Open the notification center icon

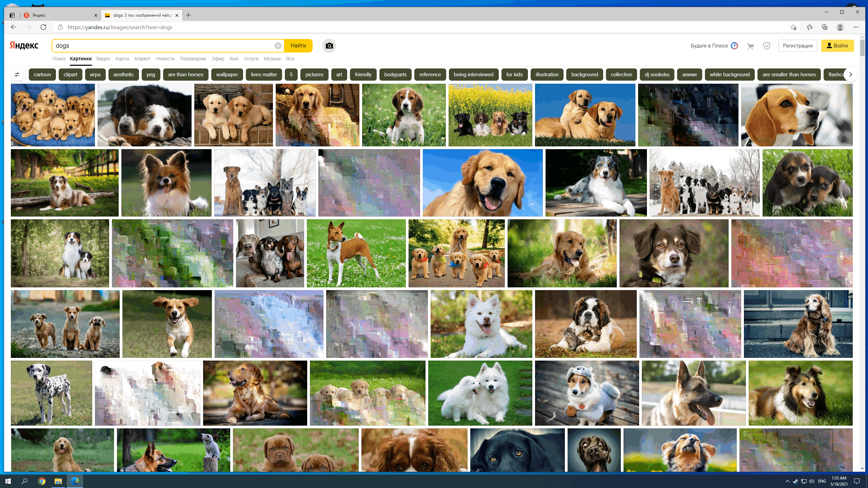pos(857,481)
